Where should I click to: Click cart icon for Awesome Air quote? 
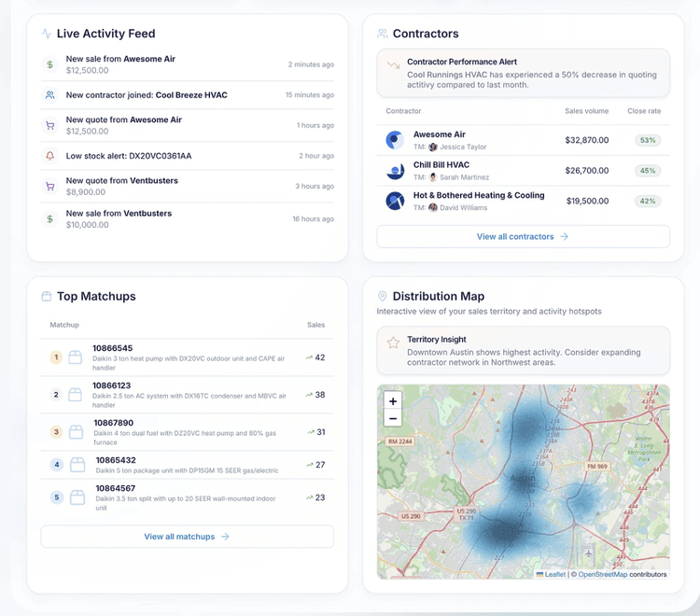tap(50, 125)
